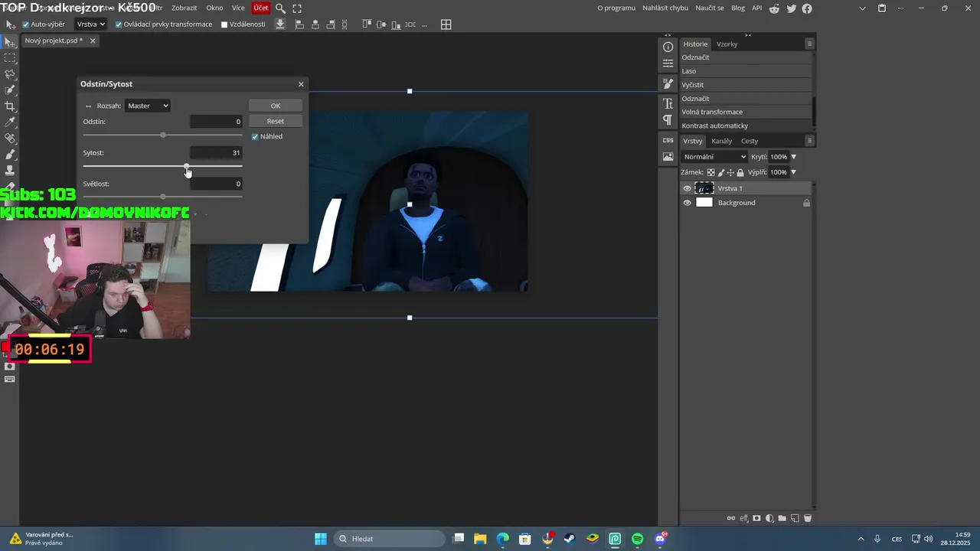
Task: Open the Paragraph panel icon
Action: pos(668,120)
